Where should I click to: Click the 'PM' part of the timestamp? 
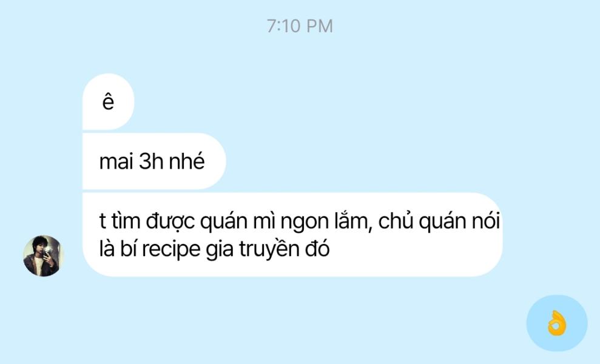(x=320, y=26)
